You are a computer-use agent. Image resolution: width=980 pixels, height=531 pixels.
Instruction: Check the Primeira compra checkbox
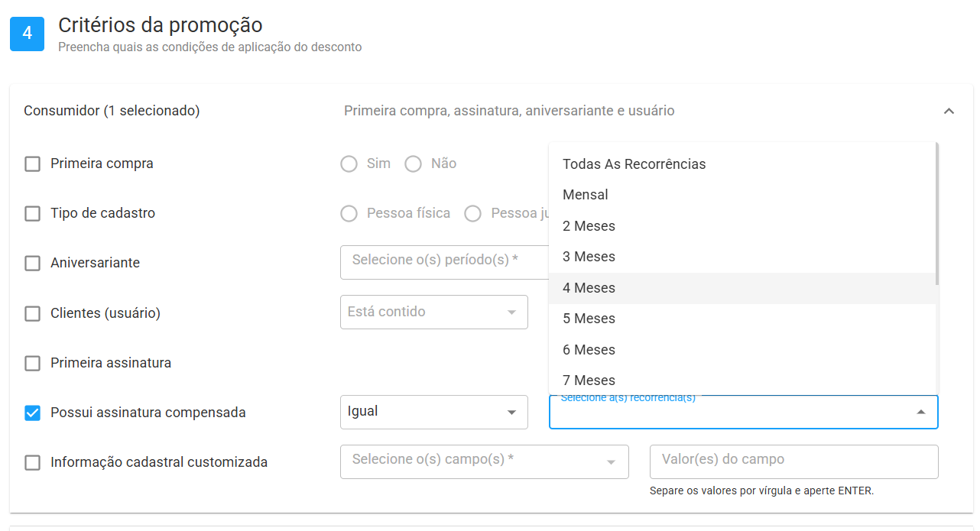[32, 164]
